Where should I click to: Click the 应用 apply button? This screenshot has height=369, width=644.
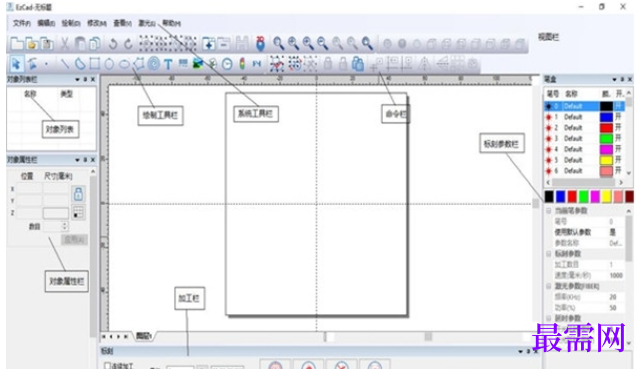(x=74, y=240)
